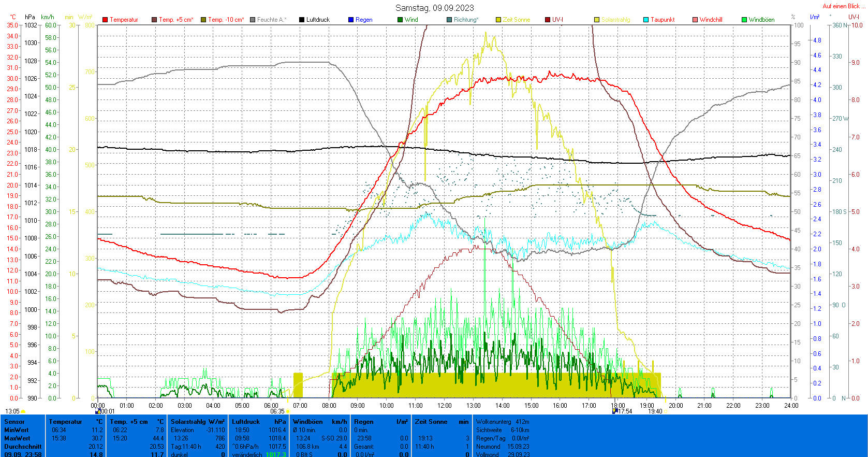The width and height of the screenshot is (868, 457).
Task: Select the Windchill legend label
Action: pos(711,20)
